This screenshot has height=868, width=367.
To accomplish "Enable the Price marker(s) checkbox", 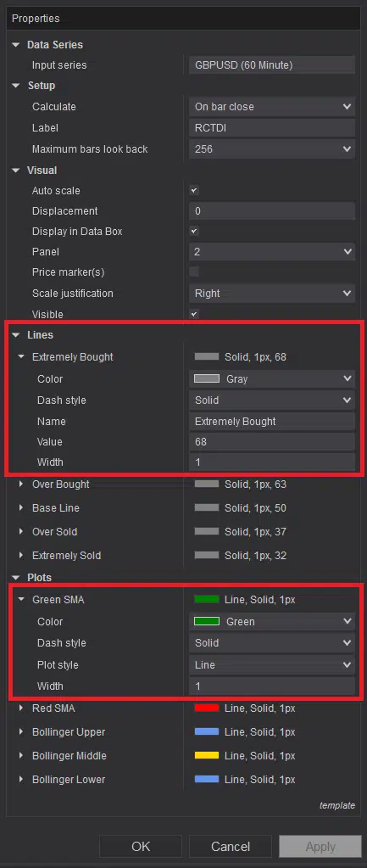I will pos(194,272).
